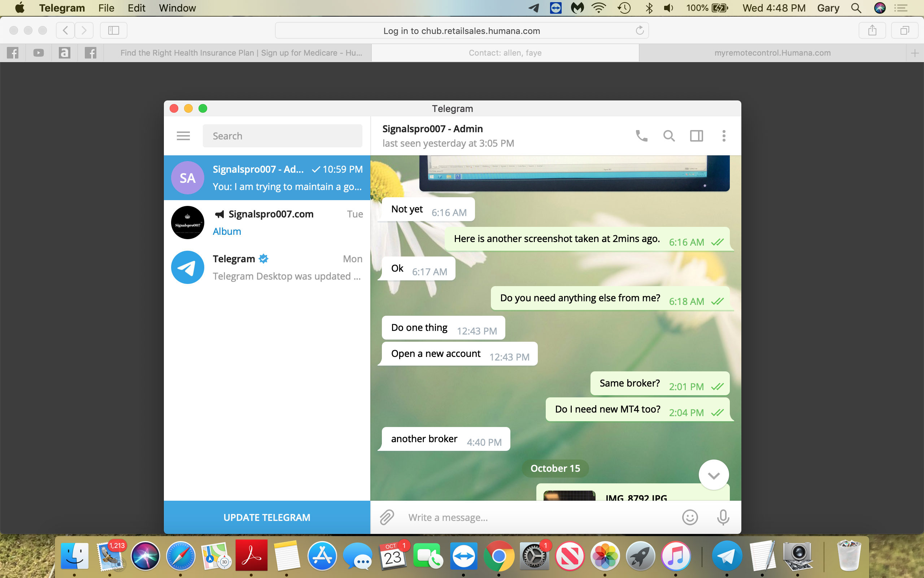Show Safari tab overview
This screenshot has height=578, width=924.
(905, 30)
